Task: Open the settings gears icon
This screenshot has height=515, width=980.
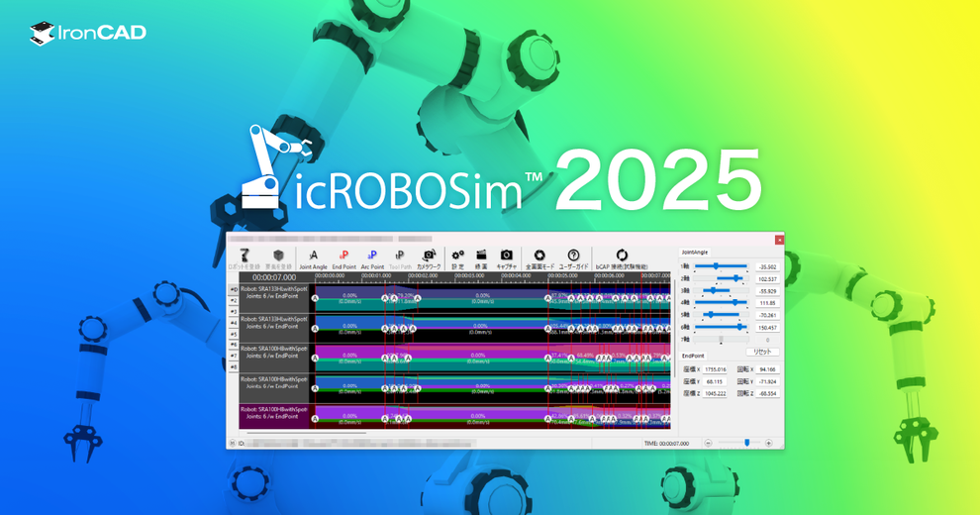Action: [x=457, y=258]
